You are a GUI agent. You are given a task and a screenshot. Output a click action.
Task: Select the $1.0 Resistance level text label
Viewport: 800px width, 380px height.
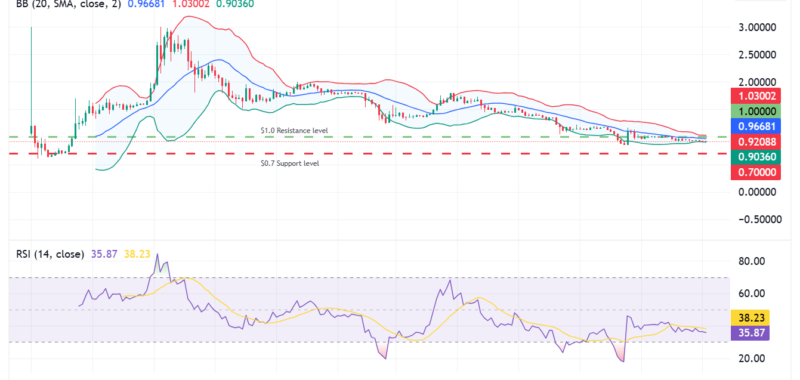click(x=294, y=131)
